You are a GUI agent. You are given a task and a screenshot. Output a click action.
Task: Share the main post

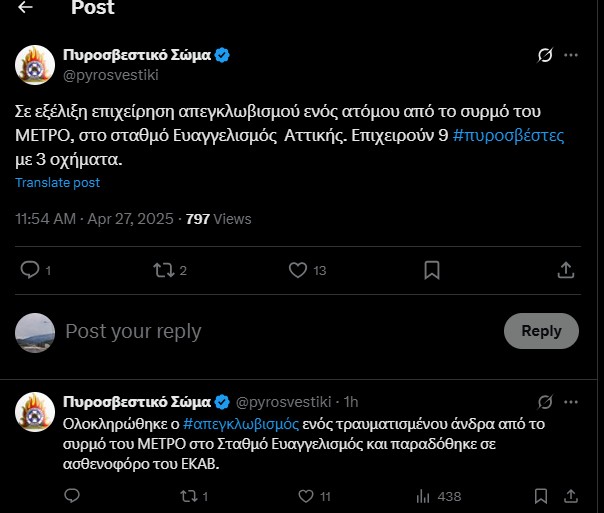tap(565, 270)
